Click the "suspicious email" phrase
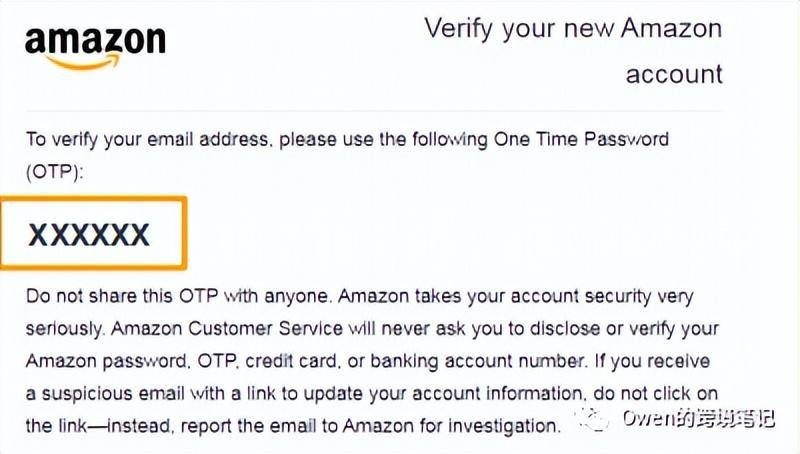 [x=102, y=393]
